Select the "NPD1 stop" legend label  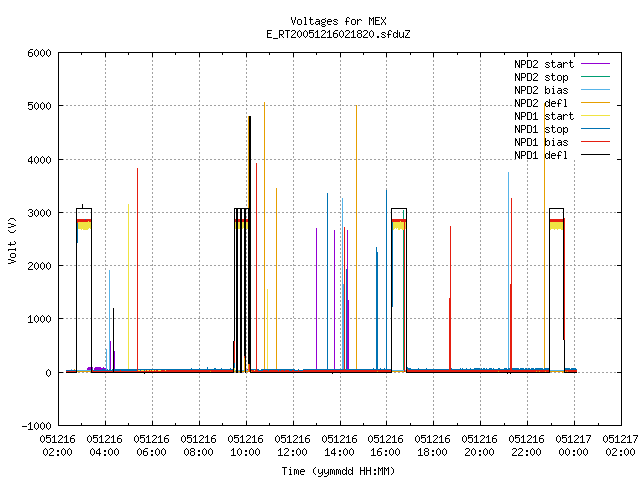(x=541, y=129)
